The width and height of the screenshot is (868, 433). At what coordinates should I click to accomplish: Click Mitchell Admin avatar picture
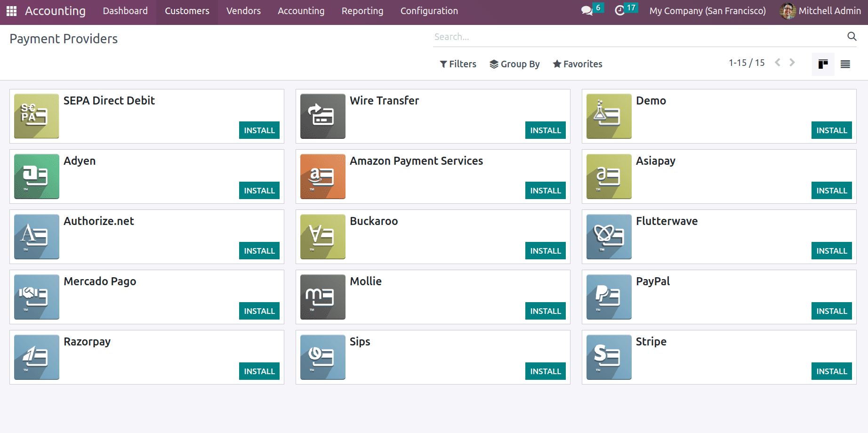788,11
